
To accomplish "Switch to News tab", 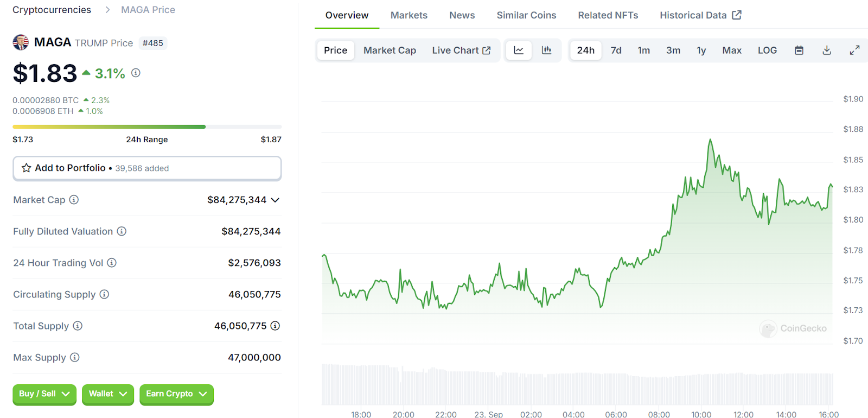I will point(462,15).
